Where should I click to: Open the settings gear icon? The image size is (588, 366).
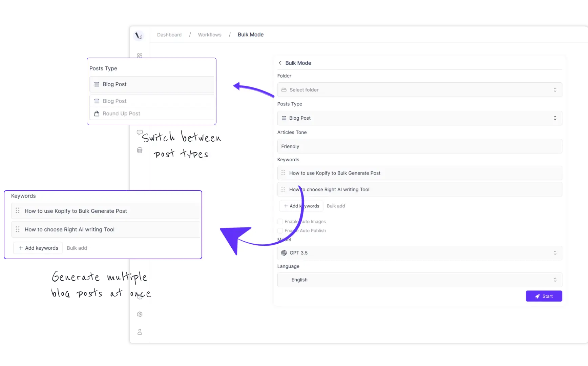140,314
